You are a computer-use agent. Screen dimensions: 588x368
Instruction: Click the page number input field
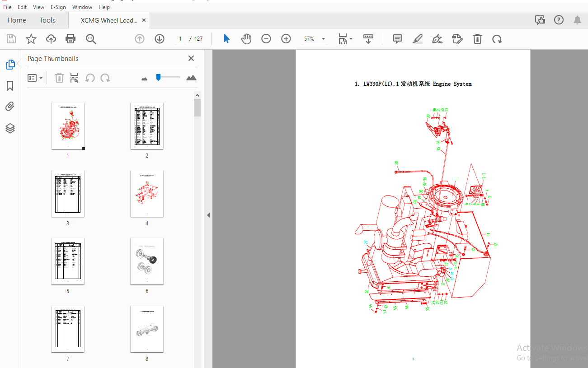[x=180, y=39]
